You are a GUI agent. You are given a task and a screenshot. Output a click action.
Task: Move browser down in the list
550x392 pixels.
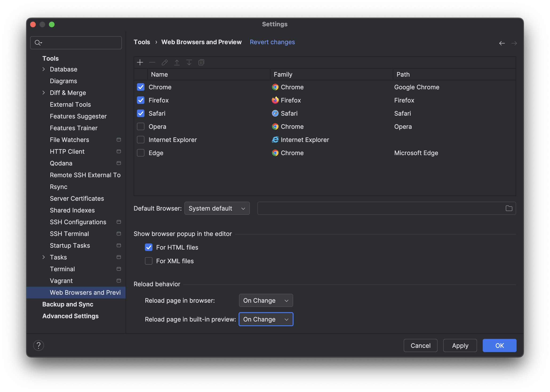pos(189,62)
